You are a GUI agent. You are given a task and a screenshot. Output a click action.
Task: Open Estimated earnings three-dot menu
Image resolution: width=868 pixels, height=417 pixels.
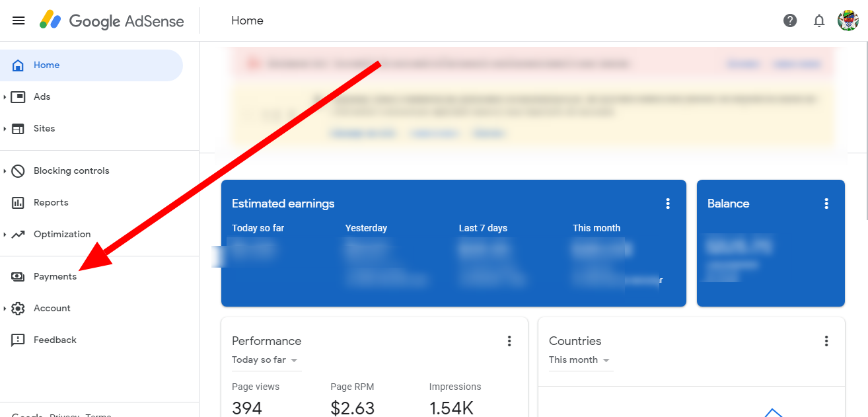(x=668, y=204)
